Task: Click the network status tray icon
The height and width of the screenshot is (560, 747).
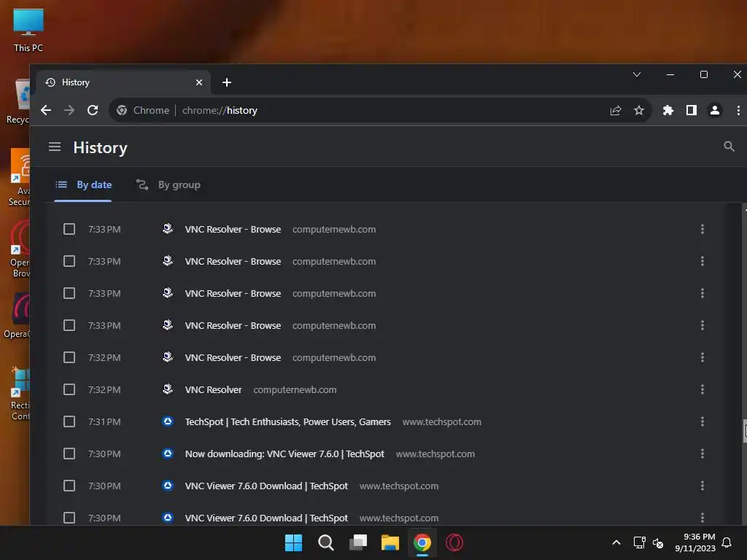Action: click(x=639, y=542)
